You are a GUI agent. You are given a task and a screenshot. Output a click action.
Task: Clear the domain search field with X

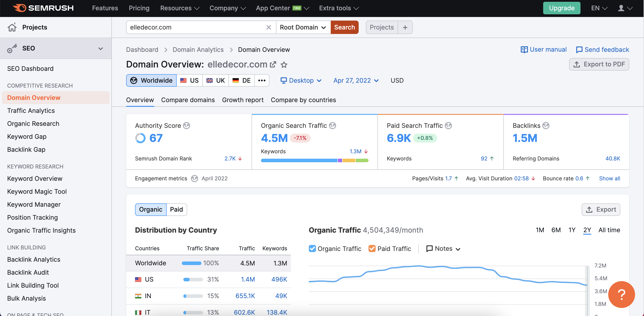coord(269,27)
